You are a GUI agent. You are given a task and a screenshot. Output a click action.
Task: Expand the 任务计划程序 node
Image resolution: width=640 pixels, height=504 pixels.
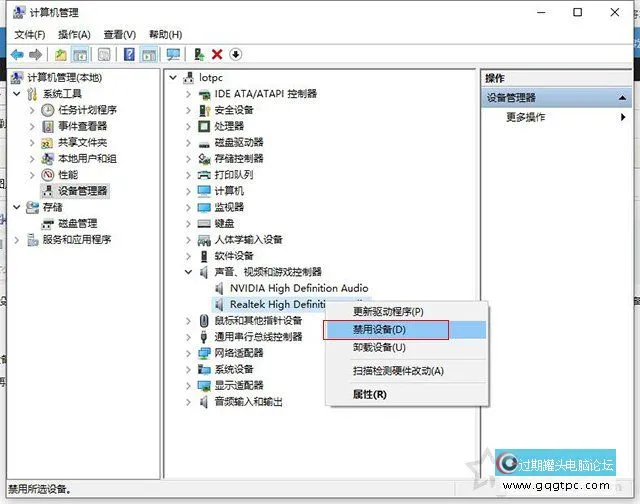click(x=32, y=110)
